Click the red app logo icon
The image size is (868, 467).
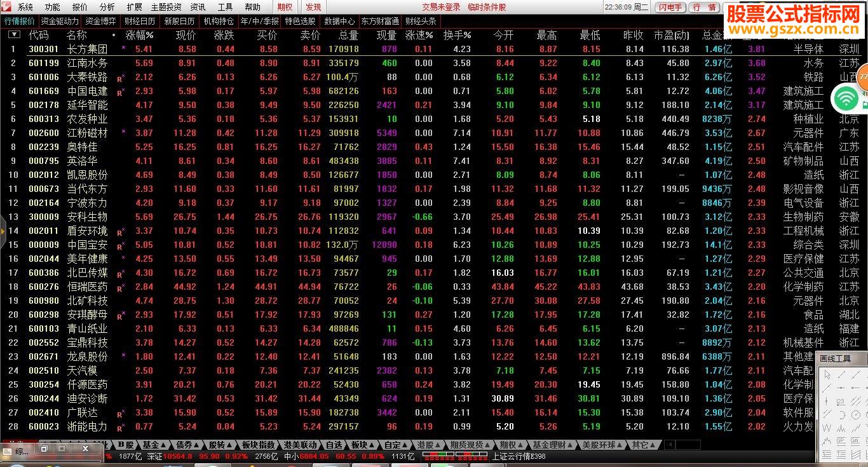pyautogui.click(x=7, y=6)
